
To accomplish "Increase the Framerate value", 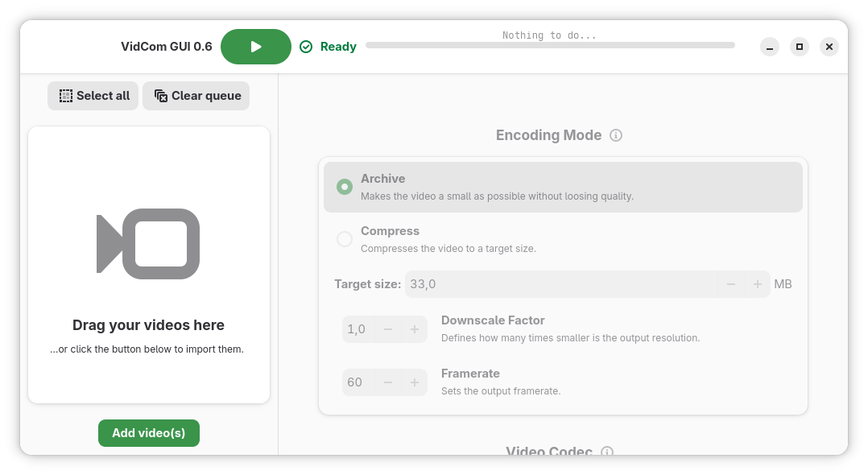I will point(415,382).
